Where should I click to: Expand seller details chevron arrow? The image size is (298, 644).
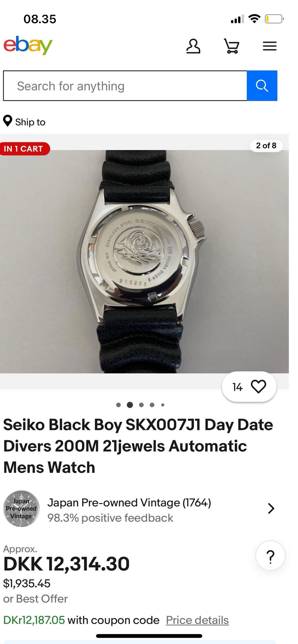pos(271,509)
